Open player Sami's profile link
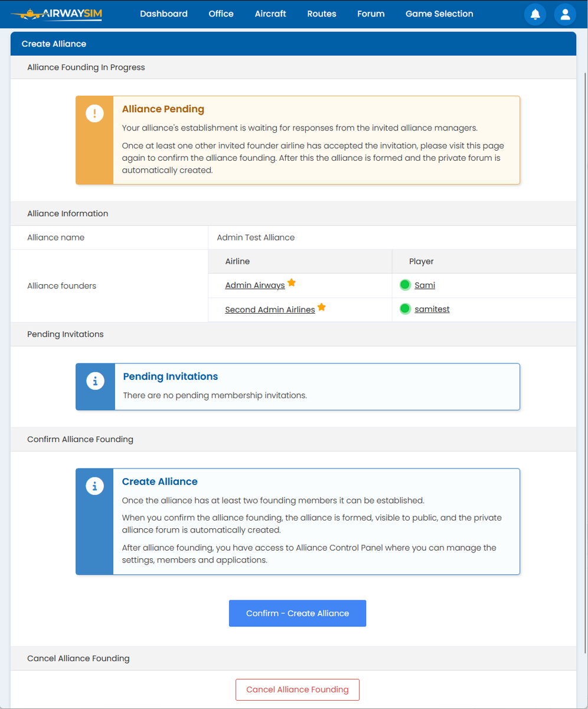 [424, 285]
